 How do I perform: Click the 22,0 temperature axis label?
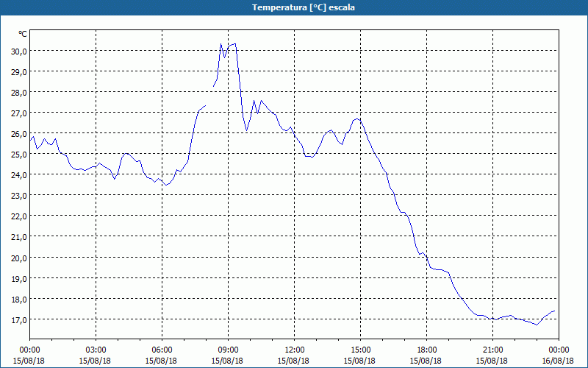coord(19,216)
